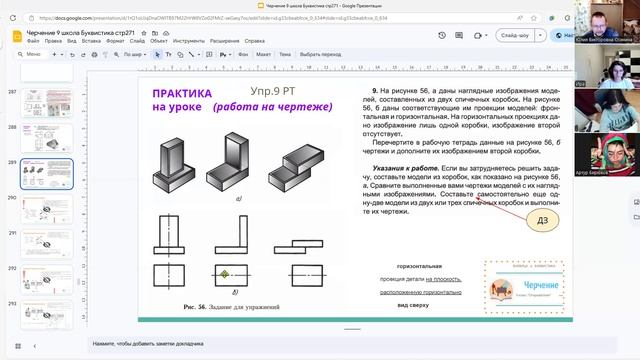Click the presentation title text

coord(80,33)
